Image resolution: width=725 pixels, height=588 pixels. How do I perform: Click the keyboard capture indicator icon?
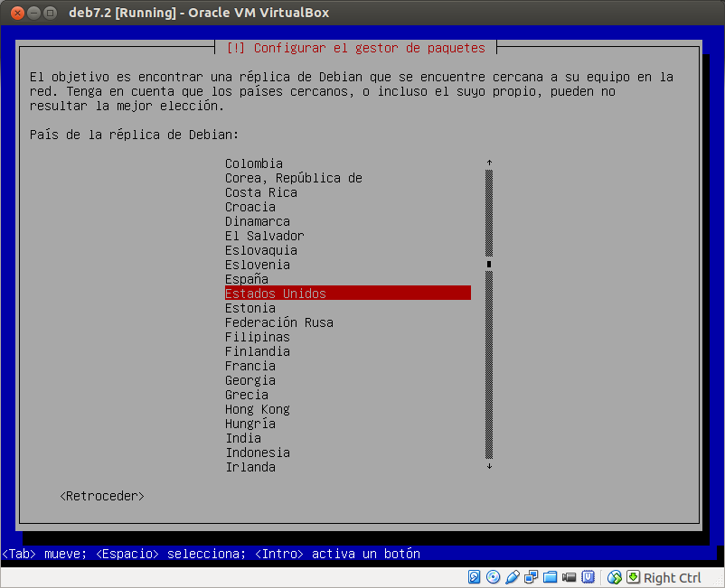click(x=633, y=577)
